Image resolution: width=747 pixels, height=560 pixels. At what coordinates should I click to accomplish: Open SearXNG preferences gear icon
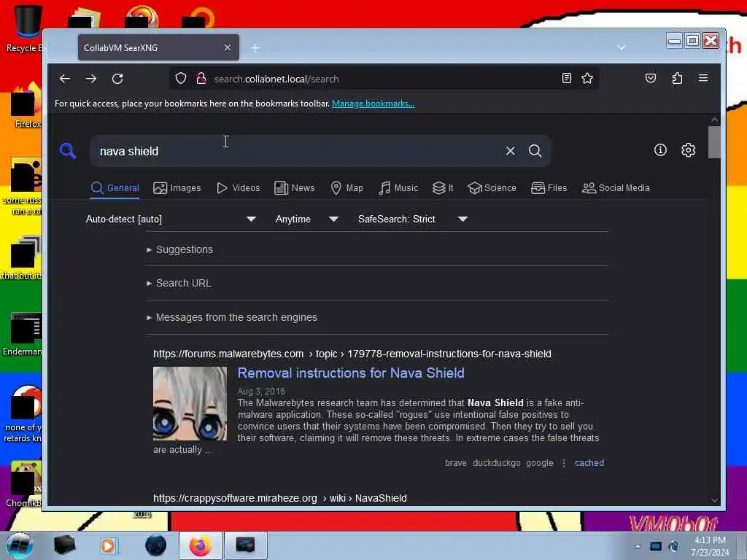(x=689, y=150)
